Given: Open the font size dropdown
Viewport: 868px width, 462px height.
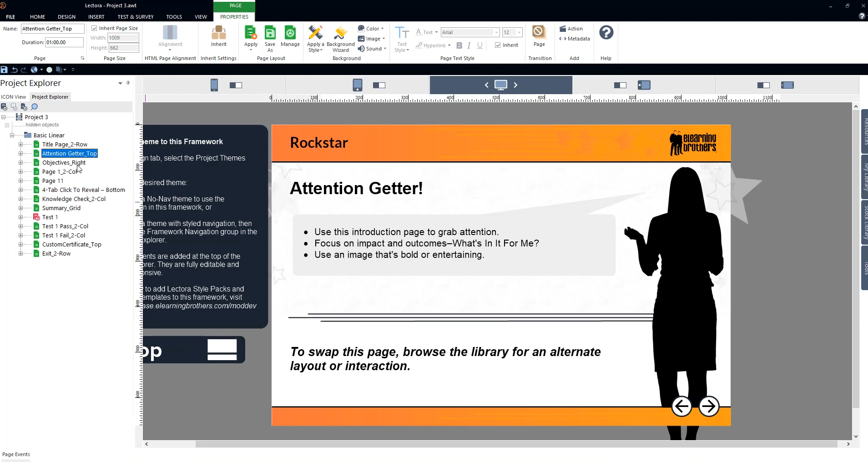Looking at the screenshot, I should tap(519, 32).
